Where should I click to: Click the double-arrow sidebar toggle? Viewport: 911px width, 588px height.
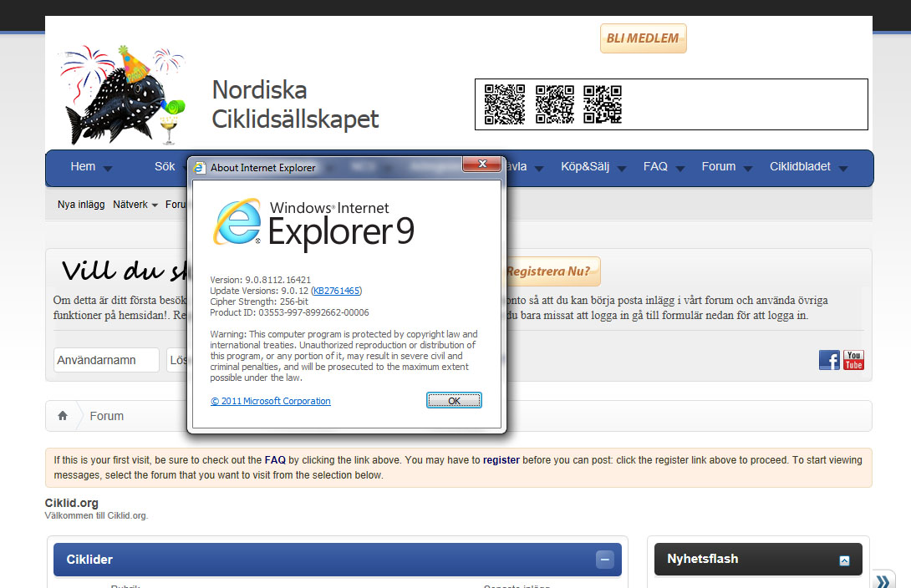click(883, 580)
